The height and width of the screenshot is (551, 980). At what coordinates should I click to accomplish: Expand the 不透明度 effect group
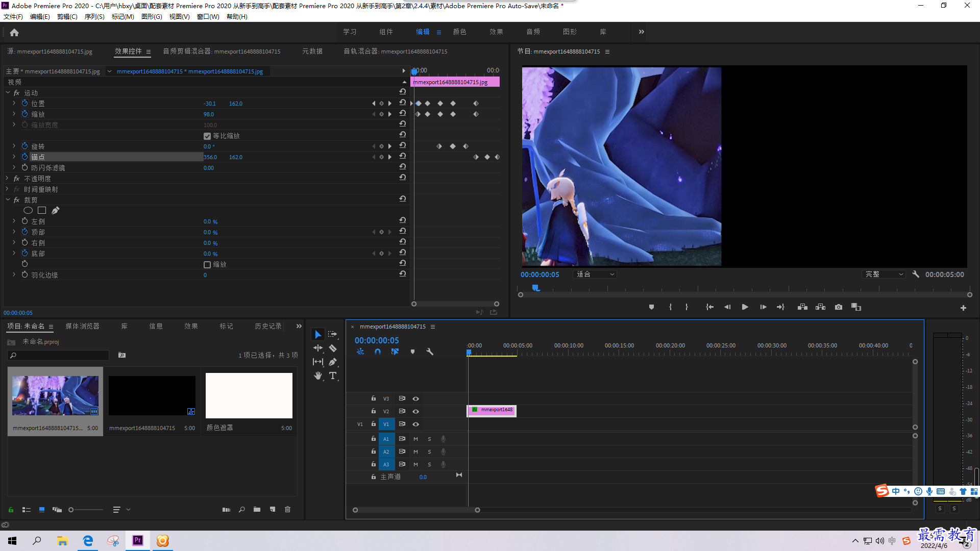click(8, 178)
